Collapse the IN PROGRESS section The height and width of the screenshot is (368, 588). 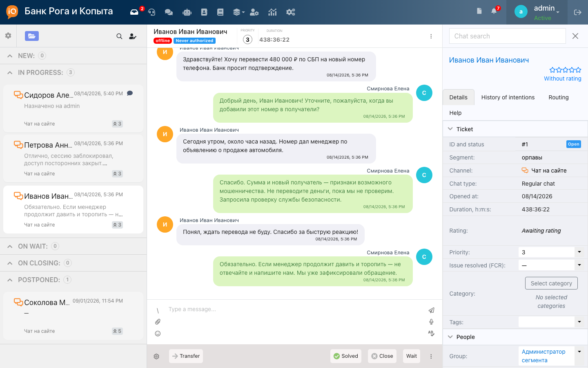pos(10,73)
